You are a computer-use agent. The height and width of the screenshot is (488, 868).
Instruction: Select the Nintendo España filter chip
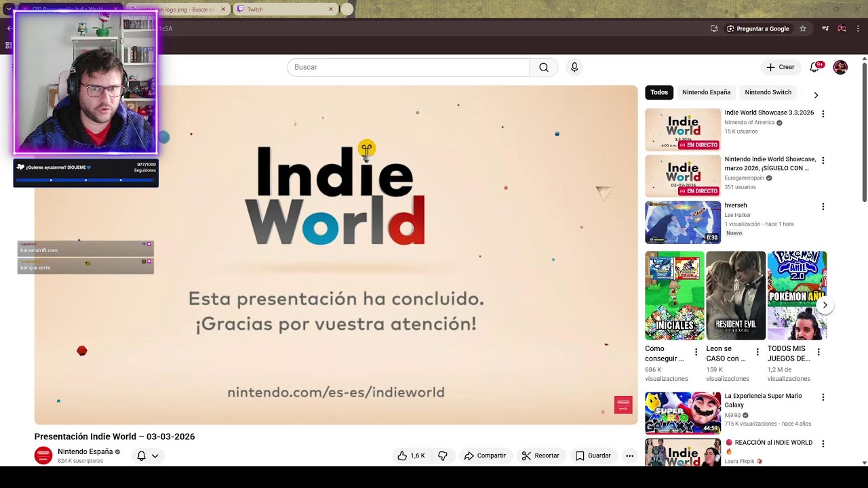click(706, 92)
